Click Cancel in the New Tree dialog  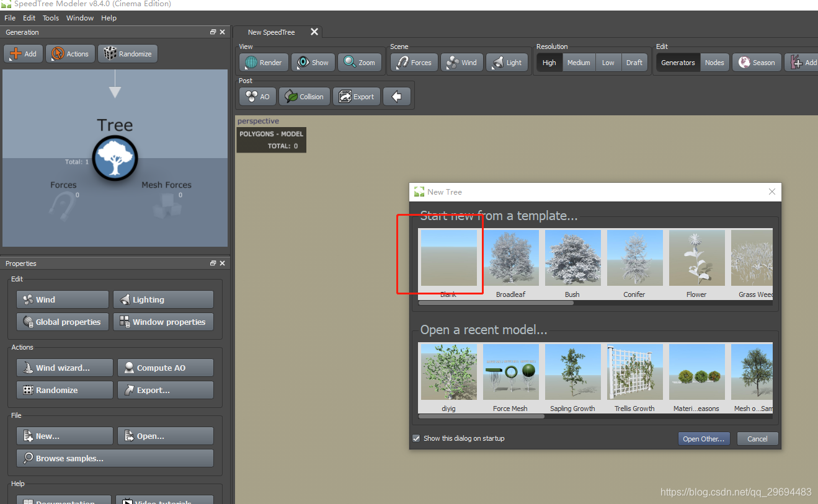757,438
